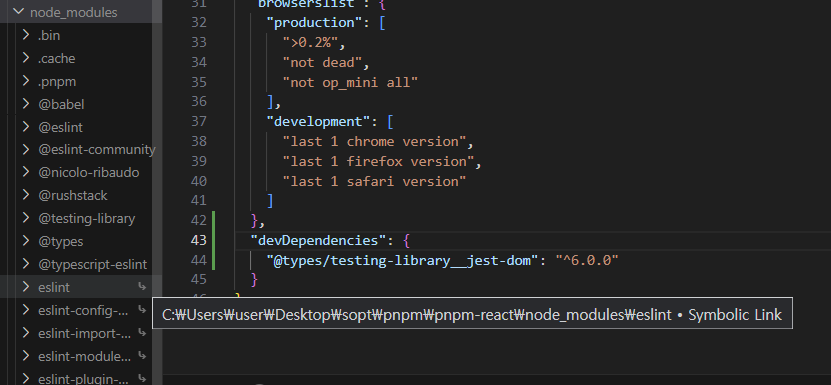This screenshot has height=385, width=831.
Task: Click the symlink arrow icon on eslint row
Action: (x=142, y=287)
